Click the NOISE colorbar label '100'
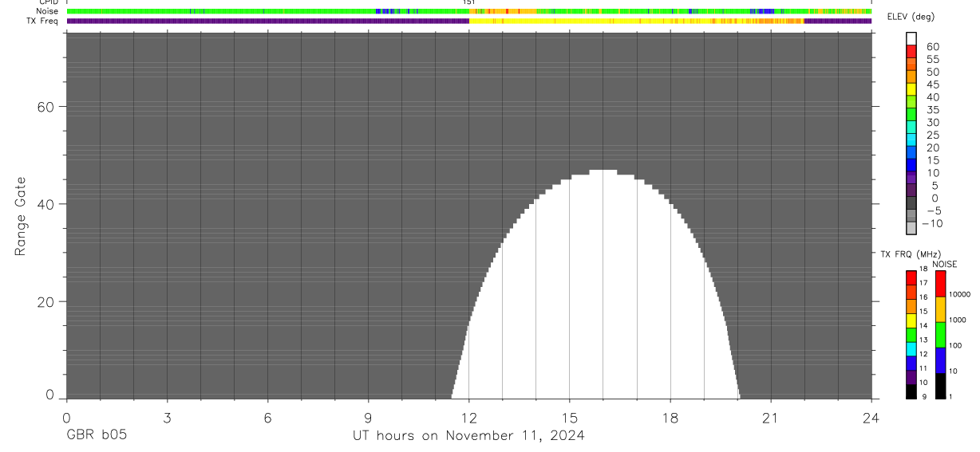Viewport: 980px width, 452px height. tap(955, 345)
